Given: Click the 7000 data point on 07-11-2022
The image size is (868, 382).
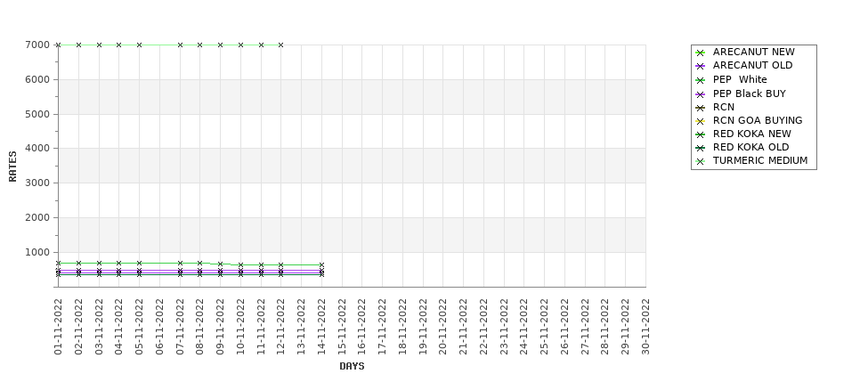Looking at the screenshot, I should coord(180,45).
